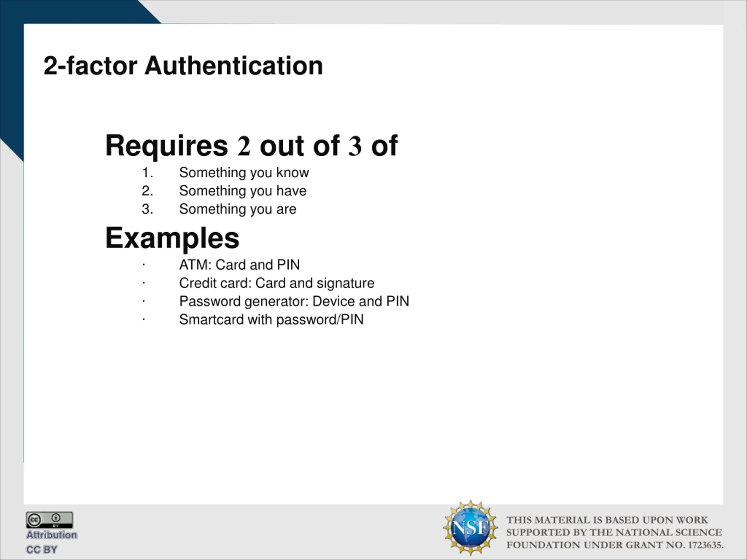Select list item 'Something you are'
Screen dimensions: 747x560
[238, 209]
